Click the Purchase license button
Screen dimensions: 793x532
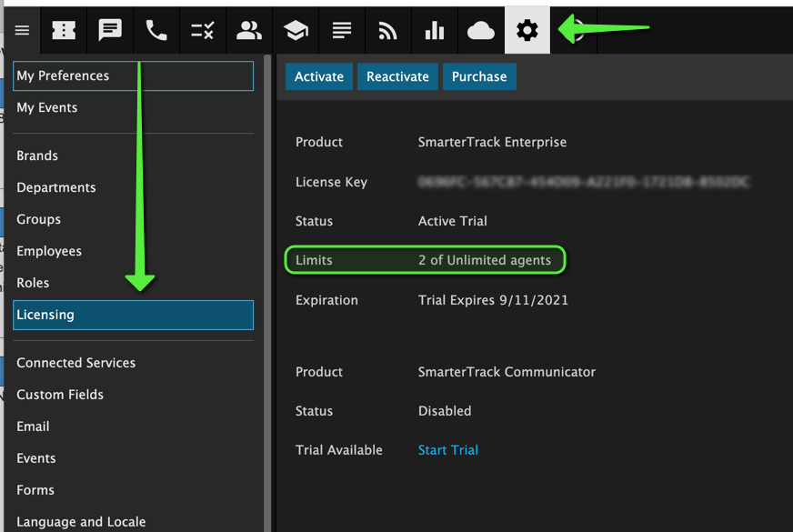pos(479,76)
